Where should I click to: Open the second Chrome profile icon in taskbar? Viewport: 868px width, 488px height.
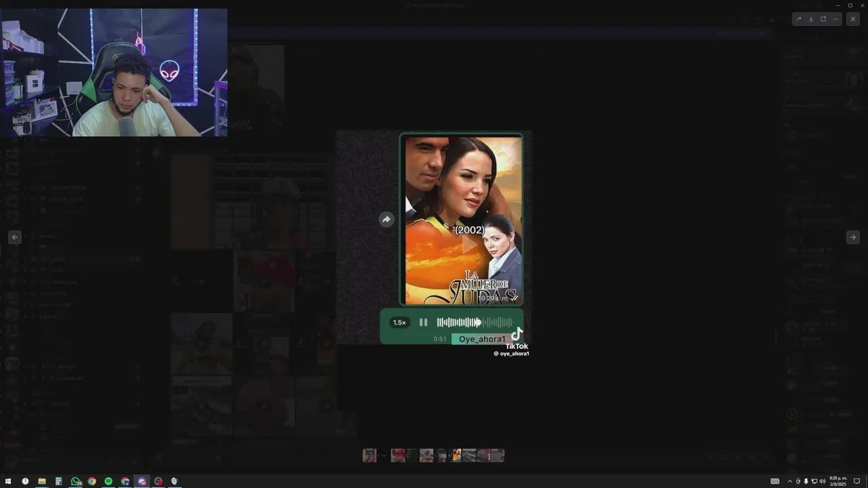125,481
